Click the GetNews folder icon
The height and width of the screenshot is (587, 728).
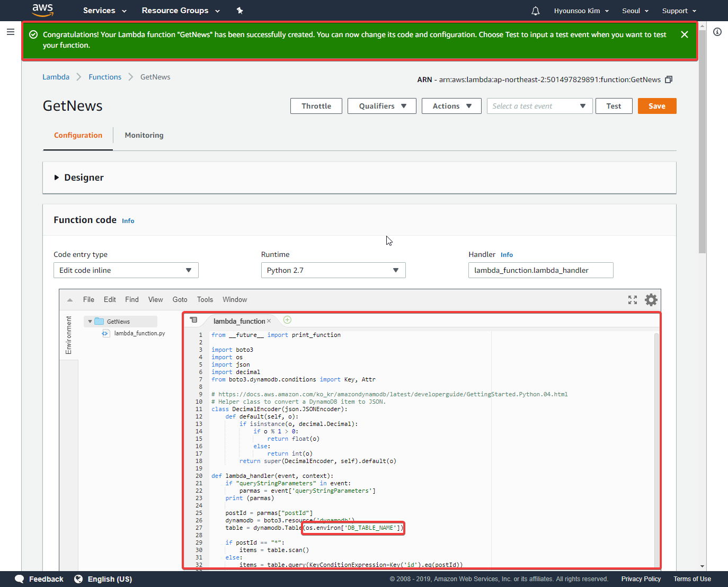[x=99, y=322]
